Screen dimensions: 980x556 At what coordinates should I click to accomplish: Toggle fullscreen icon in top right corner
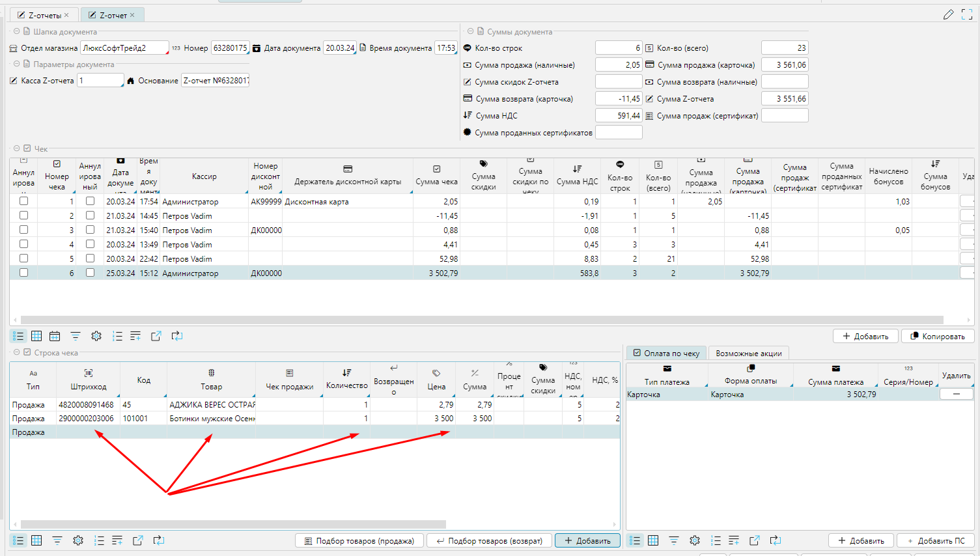click(967, 14)
